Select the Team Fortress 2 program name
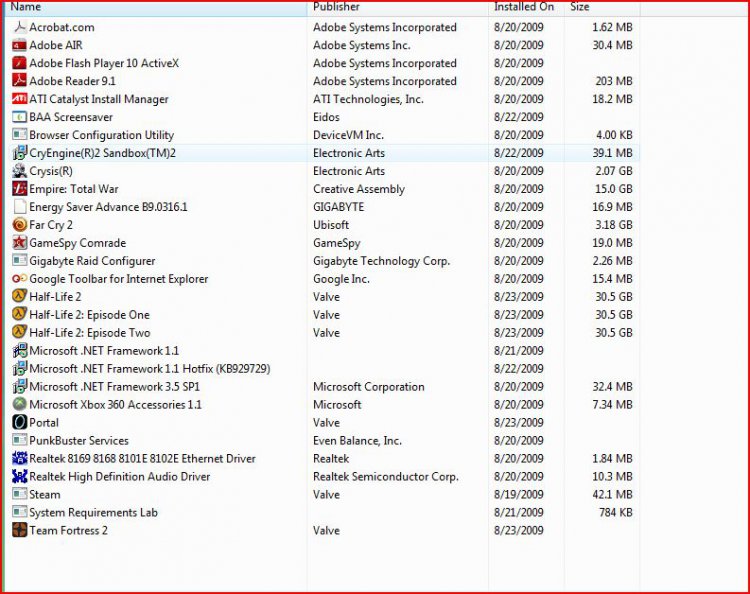The height and width of the screenshot is (594, 750). click(68, 530)
